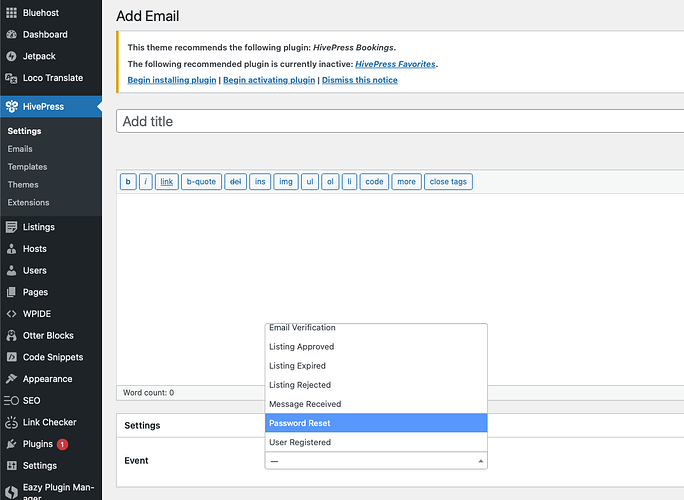Click the Users person icon
This screenshot has width=684, height=500.
11,271
